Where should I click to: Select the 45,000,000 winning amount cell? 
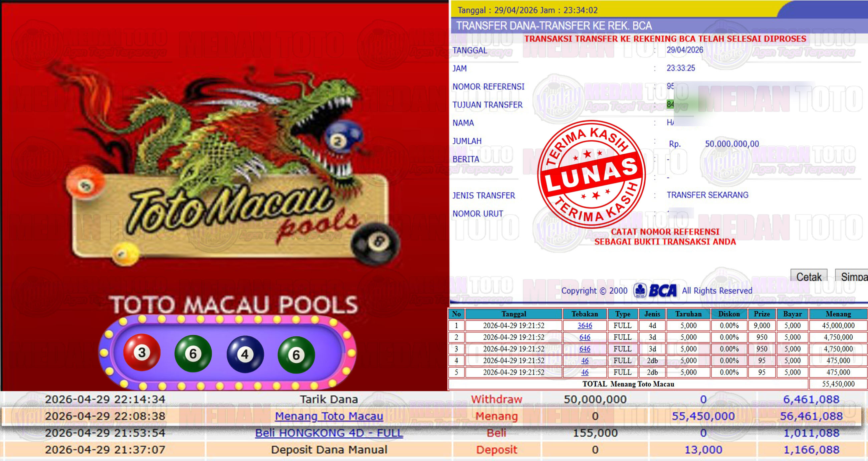pos(838,325)
